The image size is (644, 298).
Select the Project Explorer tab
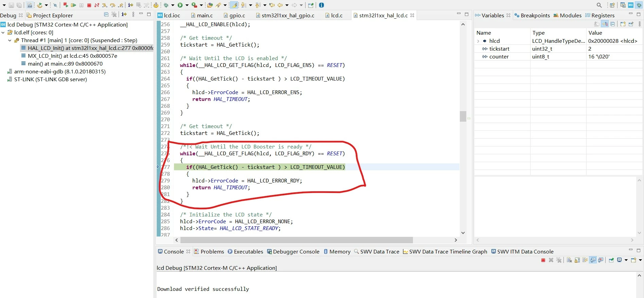tap(50, 15)
